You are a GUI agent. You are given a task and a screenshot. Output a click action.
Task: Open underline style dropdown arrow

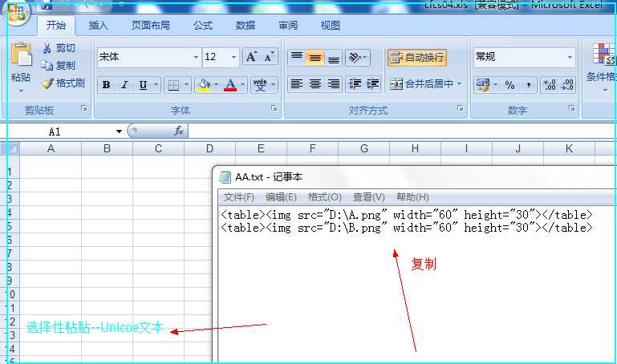pos(156,84)
